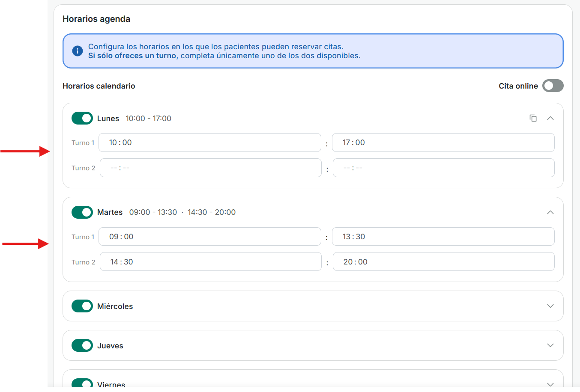Viewport: 580px width, 392px height.
Task: Collapse the Lunes schedule section
Action: click(x=550, y=118)
